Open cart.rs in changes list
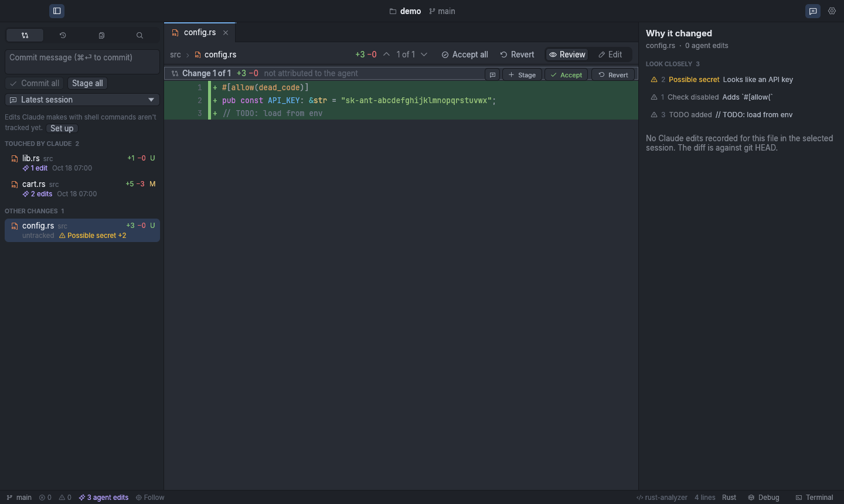 pyautogui.click(x=82, y=189)
